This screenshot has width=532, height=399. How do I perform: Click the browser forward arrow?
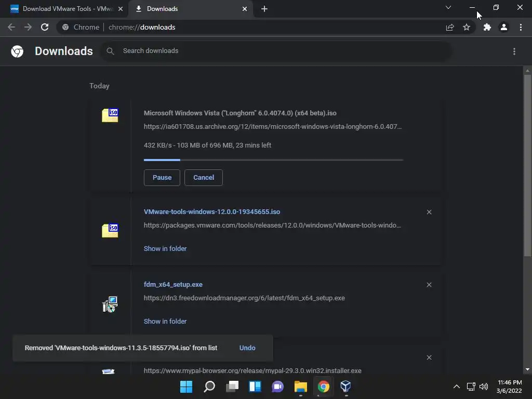click(28, 27)
